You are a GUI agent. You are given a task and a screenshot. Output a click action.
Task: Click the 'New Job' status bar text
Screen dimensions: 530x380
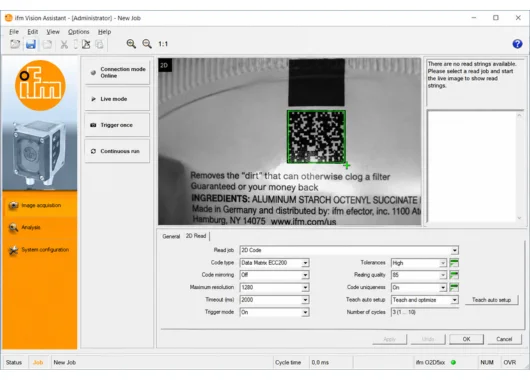coord(65,362)
